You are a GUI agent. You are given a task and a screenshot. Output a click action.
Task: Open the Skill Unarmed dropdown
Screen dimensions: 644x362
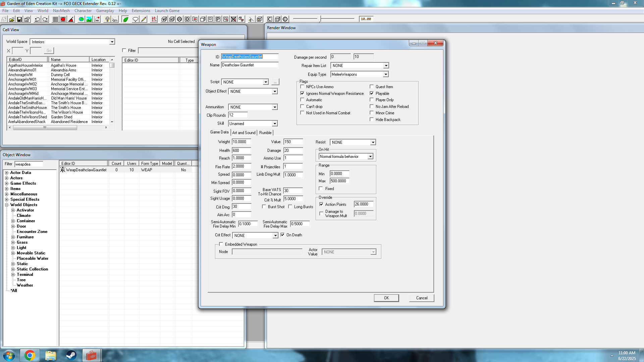[275, 124]
